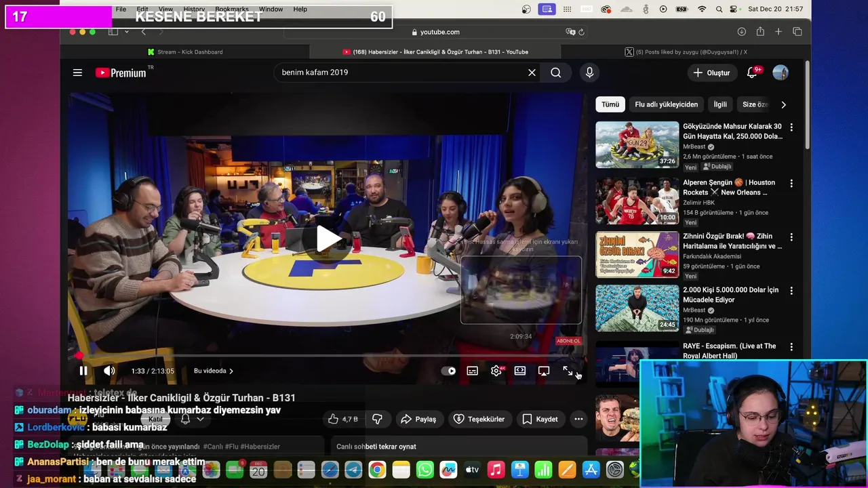Reload the page in Safari
Viewport: 868px width, 488px height.
coord(582,32)
